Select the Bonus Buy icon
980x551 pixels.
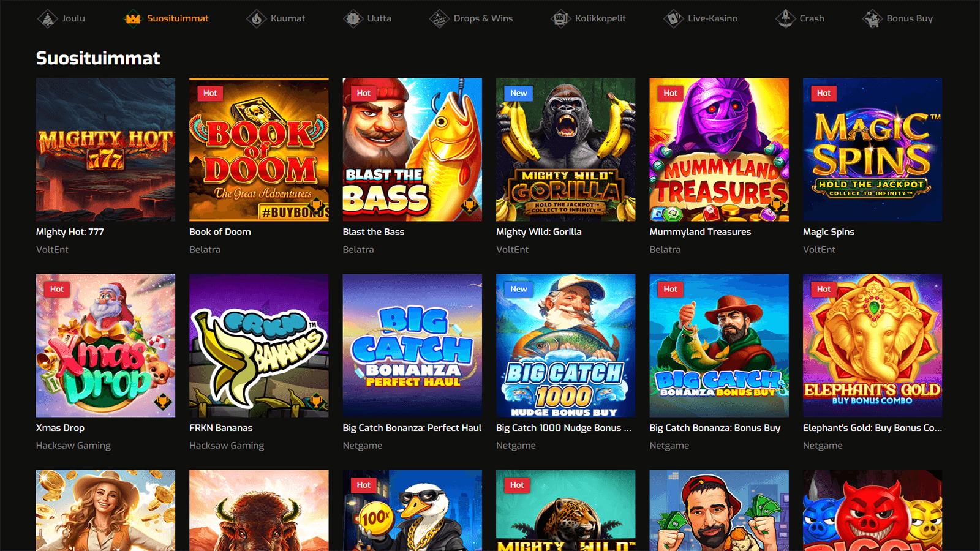(x=872, y=18)
